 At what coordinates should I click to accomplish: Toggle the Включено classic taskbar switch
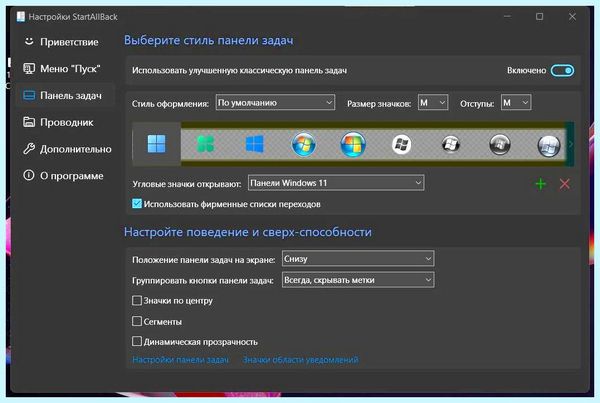pos(562,70)
